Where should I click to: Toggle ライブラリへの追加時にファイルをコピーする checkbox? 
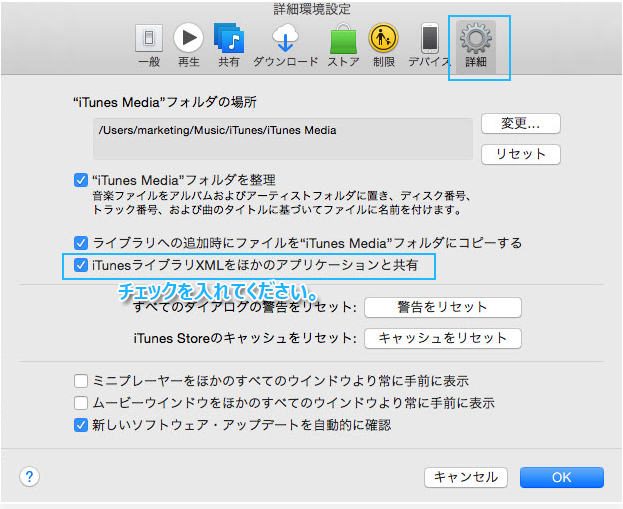pos(81,242)
